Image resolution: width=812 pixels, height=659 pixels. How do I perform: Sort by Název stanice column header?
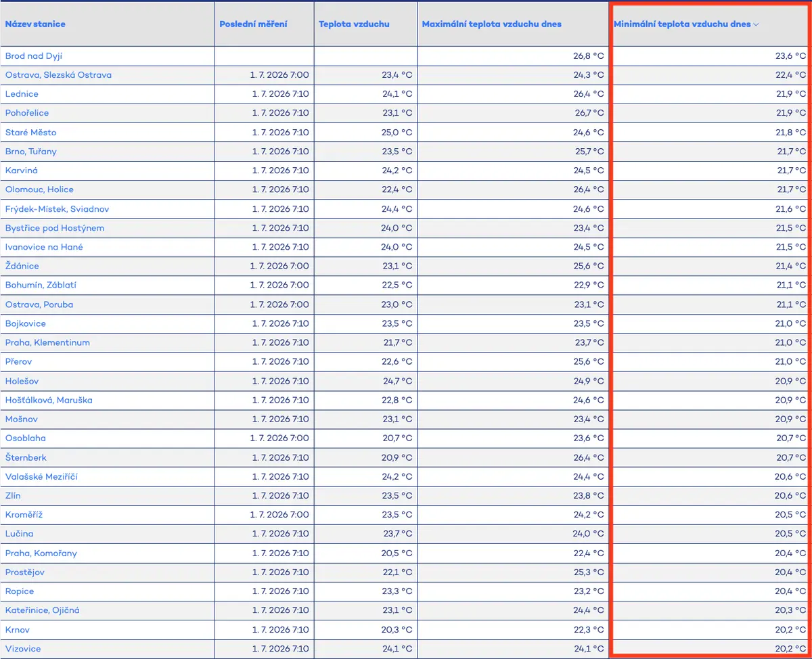(35, 24)
